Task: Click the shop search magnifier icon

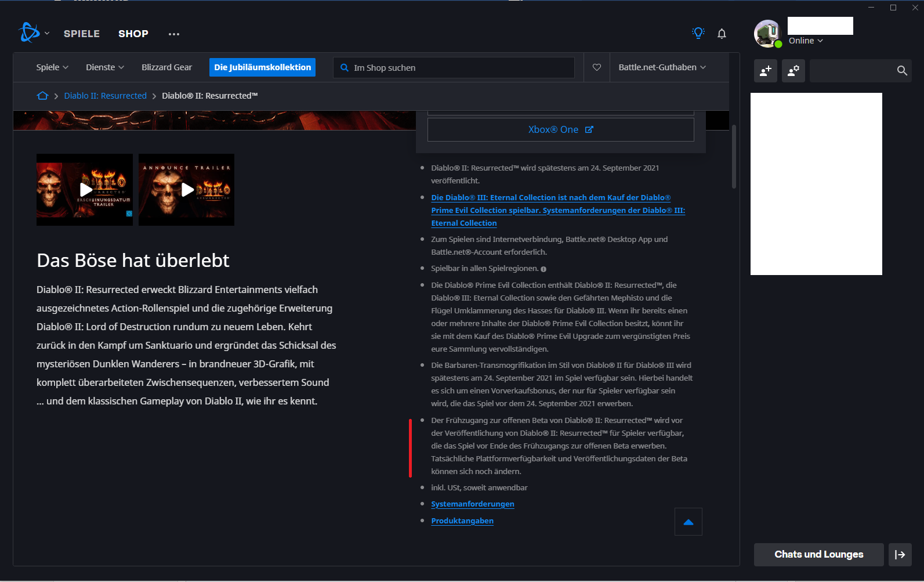Action: coord(345,68)
